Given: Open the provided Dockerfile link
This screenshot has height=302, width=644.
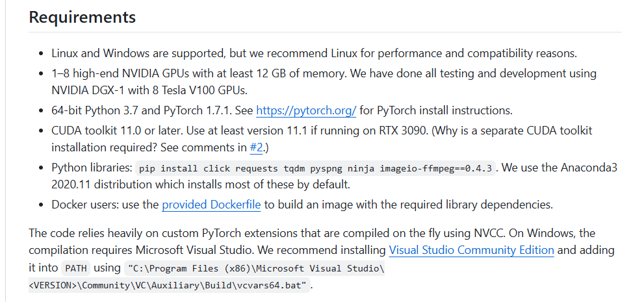Looking at the screenshot, I should [x=211, y=205].
